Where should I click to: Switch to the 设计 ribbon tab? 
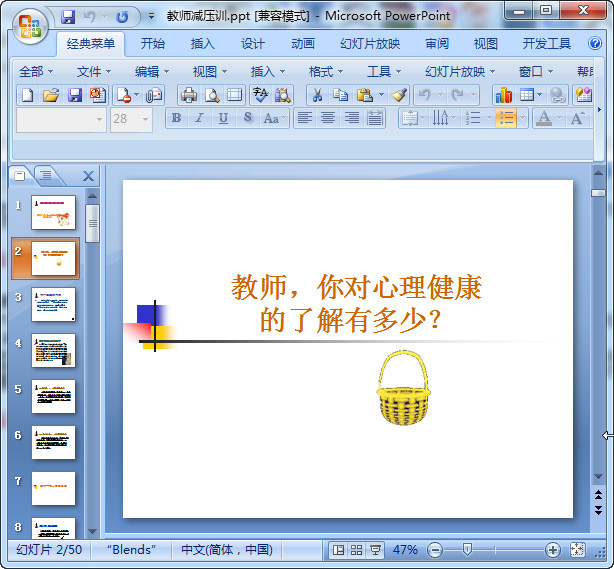253,43
